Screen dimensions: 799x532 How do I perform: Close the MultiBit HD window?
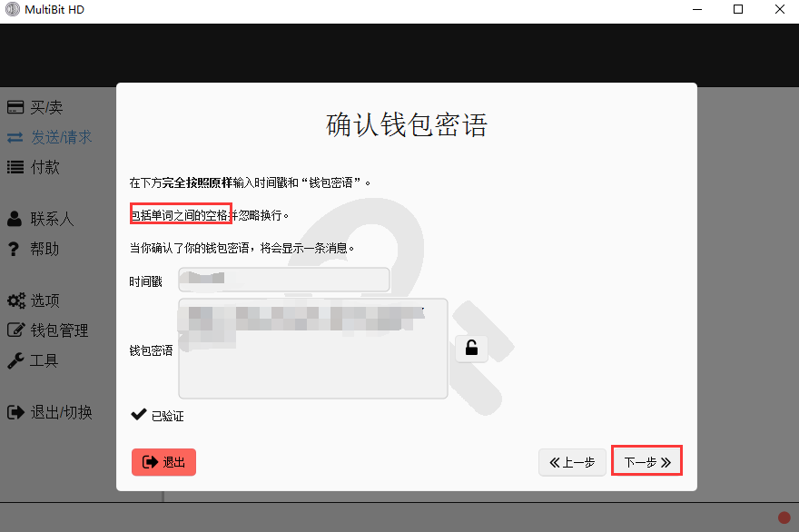780,9
